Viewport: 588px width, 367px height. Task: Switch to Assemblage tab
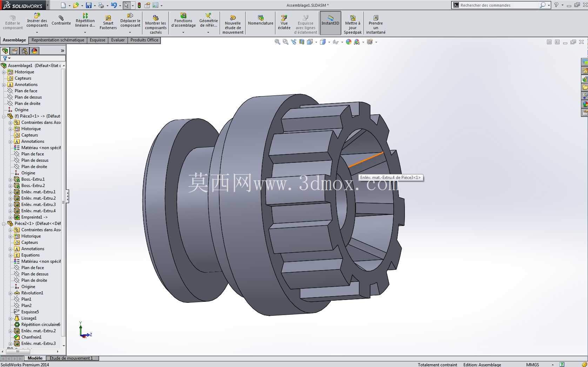tap(14, 40)
